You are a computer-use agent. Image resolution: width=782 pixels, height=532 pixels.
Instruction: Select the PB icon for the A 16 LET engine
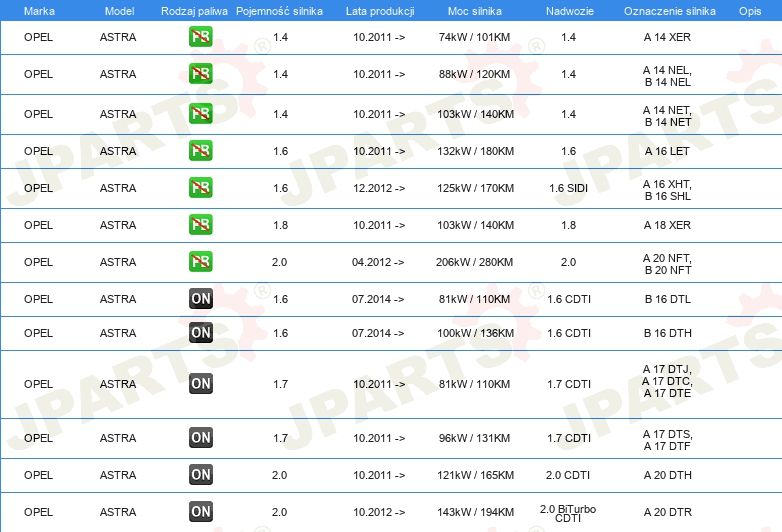201,151
